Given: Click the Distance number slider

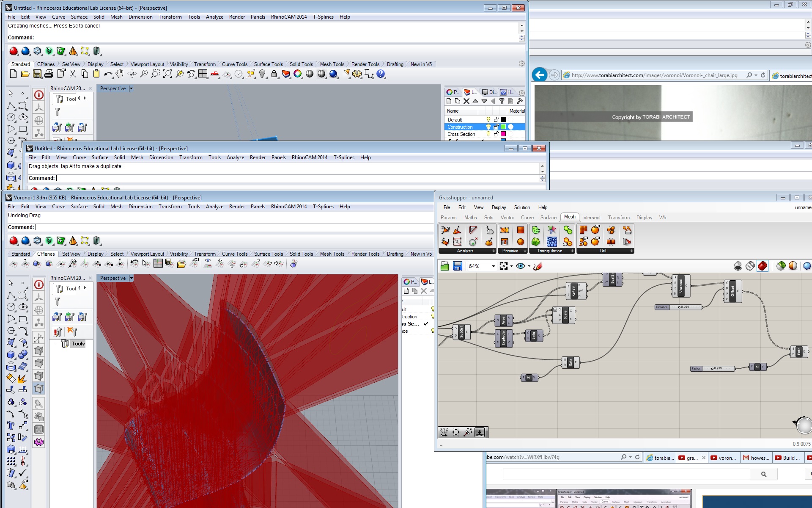Looking at the screenshot, I should point(685,307).
